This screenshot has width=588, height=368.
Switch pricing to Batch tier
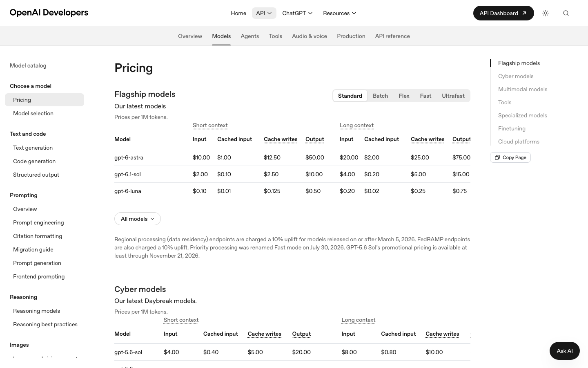(380, 96)
